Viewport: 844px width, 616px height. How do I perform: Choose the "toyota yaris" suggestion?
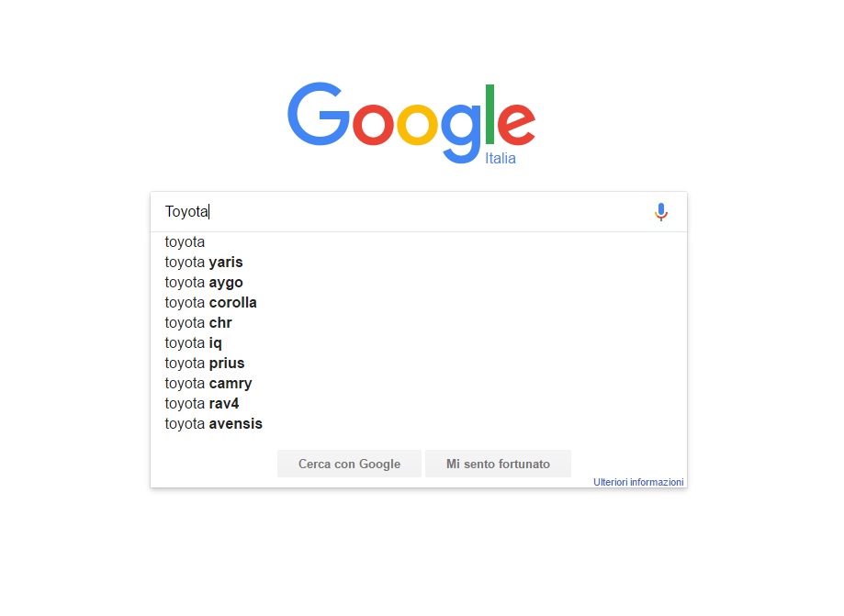coord(418,262)
